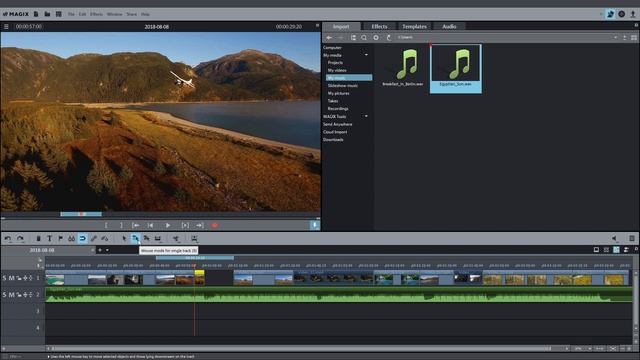Select Projects in the import tree
640x360 pixels.
335,62
